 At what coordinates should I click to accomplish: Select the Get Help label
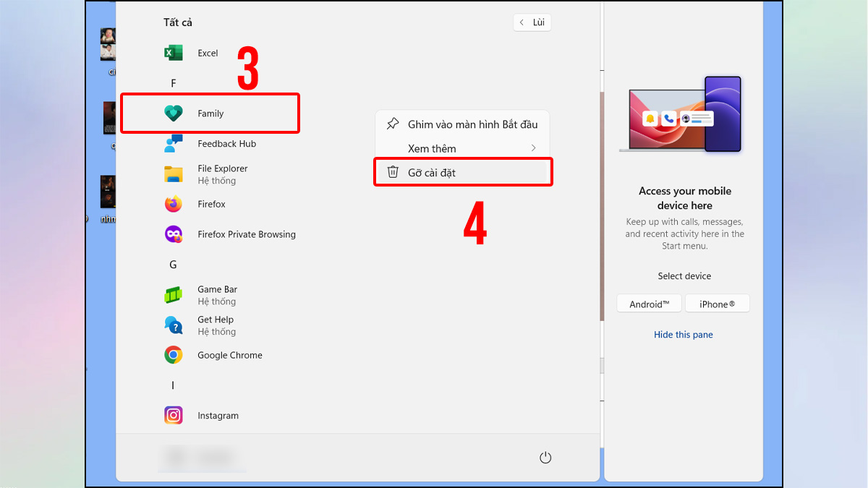[216, 320]
